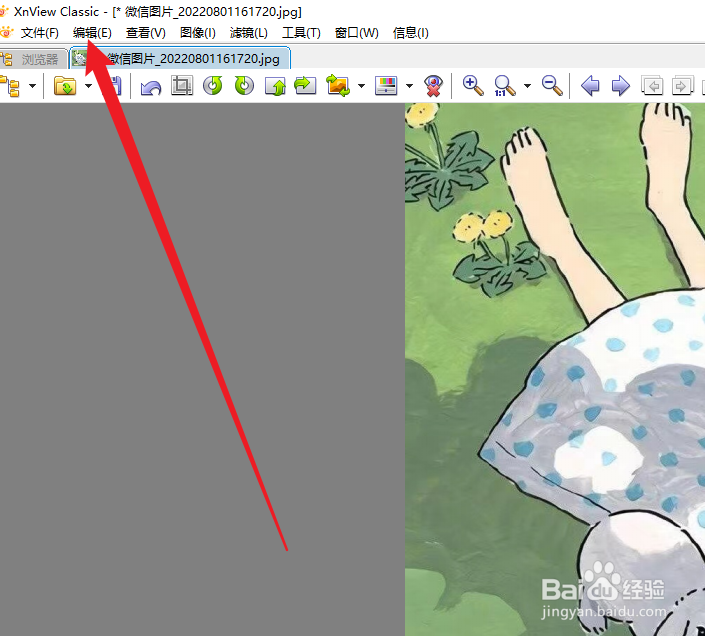Click the vertical flip icon
The height and width of the screenshot is (636, 705).
[275, 86]
